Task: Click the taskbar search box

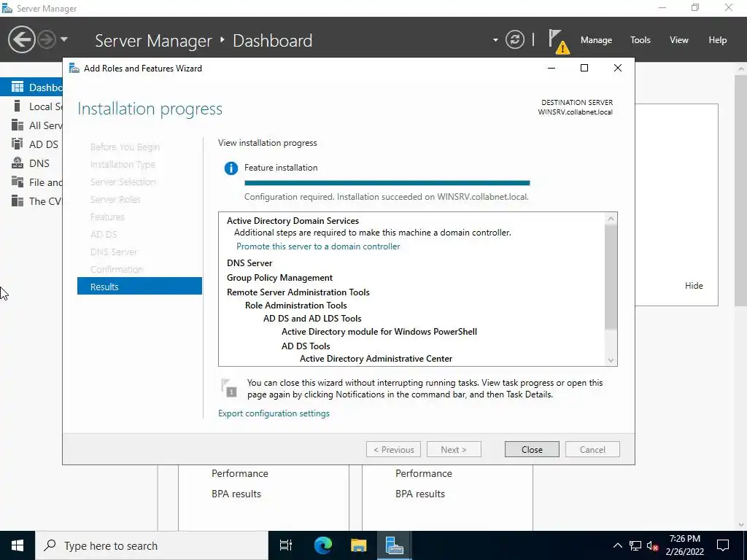Action: (x=152, y=545)
